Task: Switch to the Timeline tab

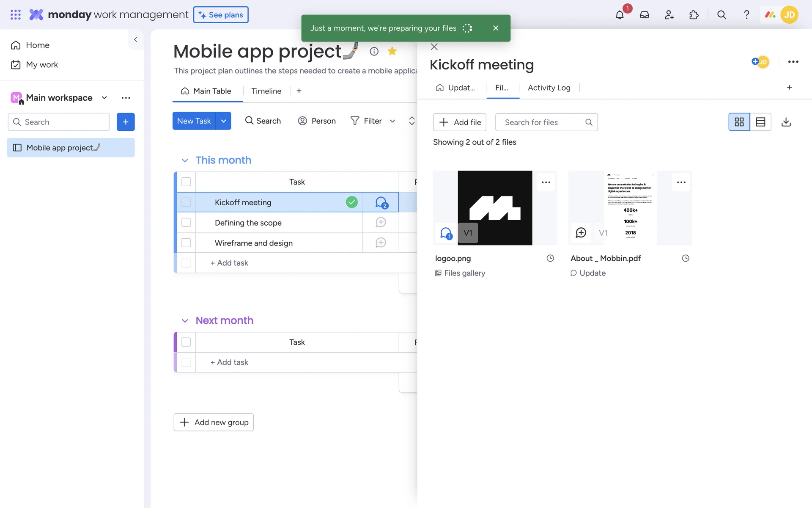Action: 266,91
